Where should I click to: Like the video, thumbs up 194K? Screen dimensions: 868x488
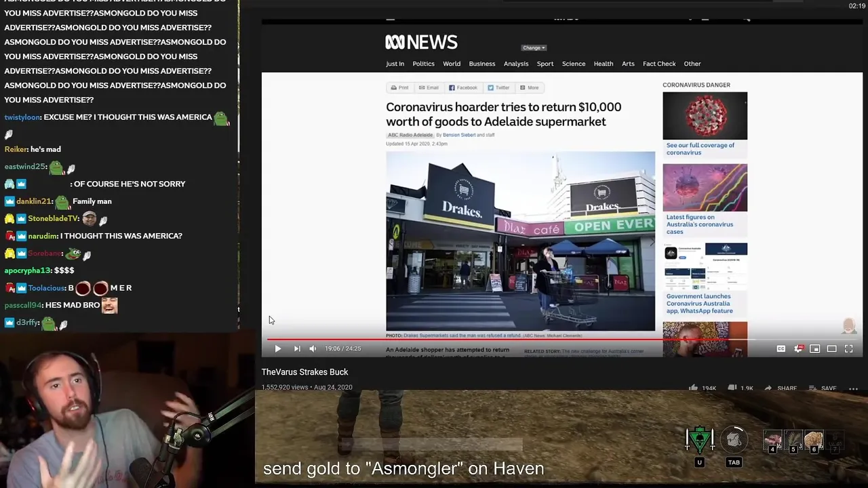click(703, 388)
